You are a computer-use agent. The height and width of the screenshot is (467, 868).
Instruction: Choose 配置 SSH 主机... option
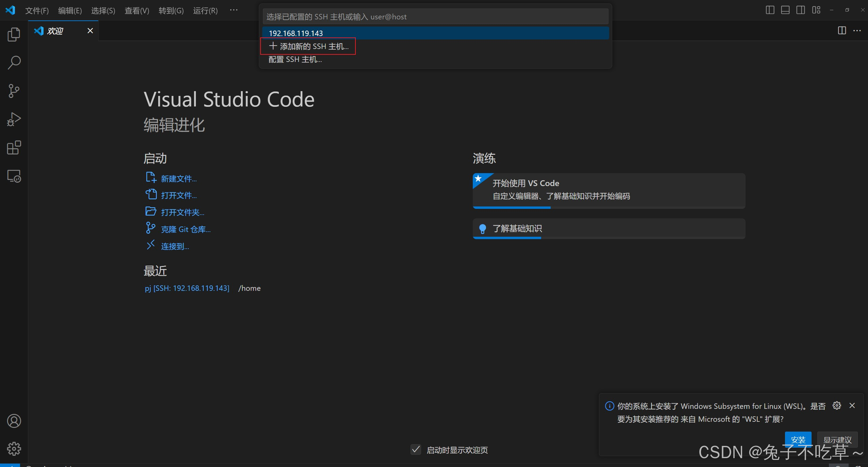[x=435, y=59]
